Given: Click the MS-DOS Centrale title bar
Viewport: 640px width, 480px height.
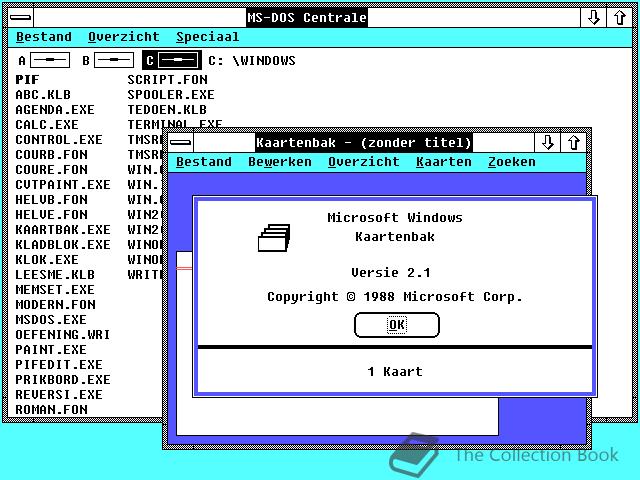Looking at the screenshot, I should pos(307,18).
